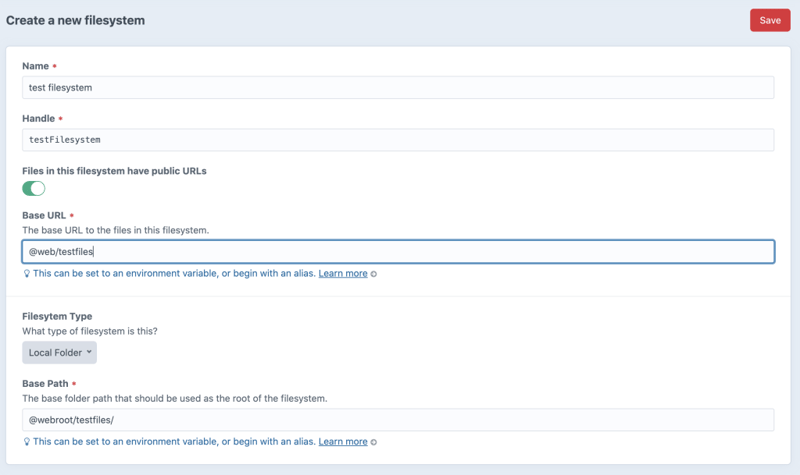The height and width of the screenshot is (475, 800).
Task: Open the Learn more link below Base URL
Action: 343,273
